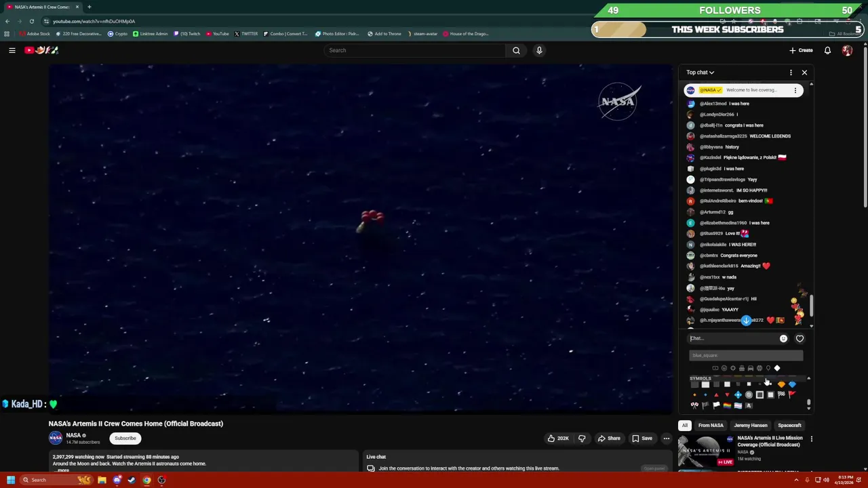
Task: Open a new browser tab
Action: pyautogui.click(x=89, y=7)
